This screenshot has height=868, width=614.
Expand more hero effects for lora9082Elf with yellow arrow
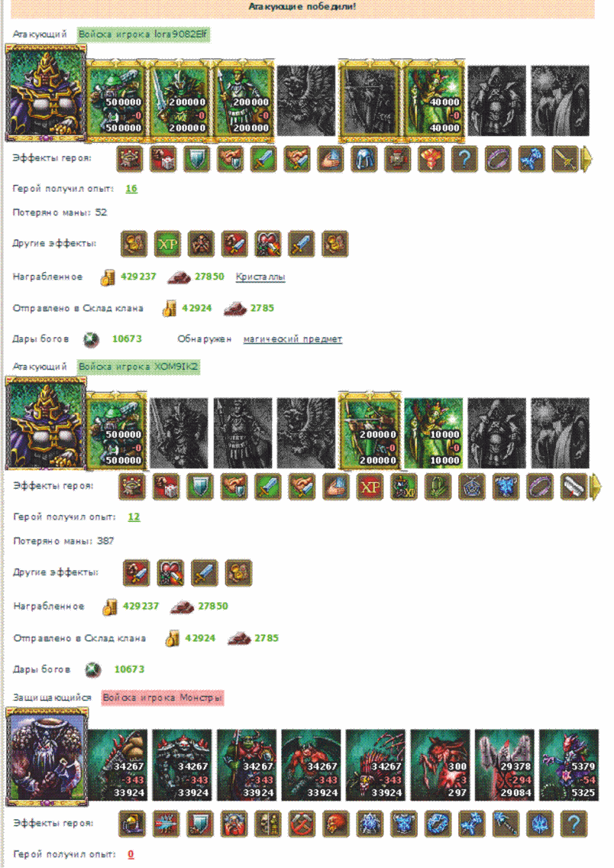pyautogui.click(x=586, y=159)
